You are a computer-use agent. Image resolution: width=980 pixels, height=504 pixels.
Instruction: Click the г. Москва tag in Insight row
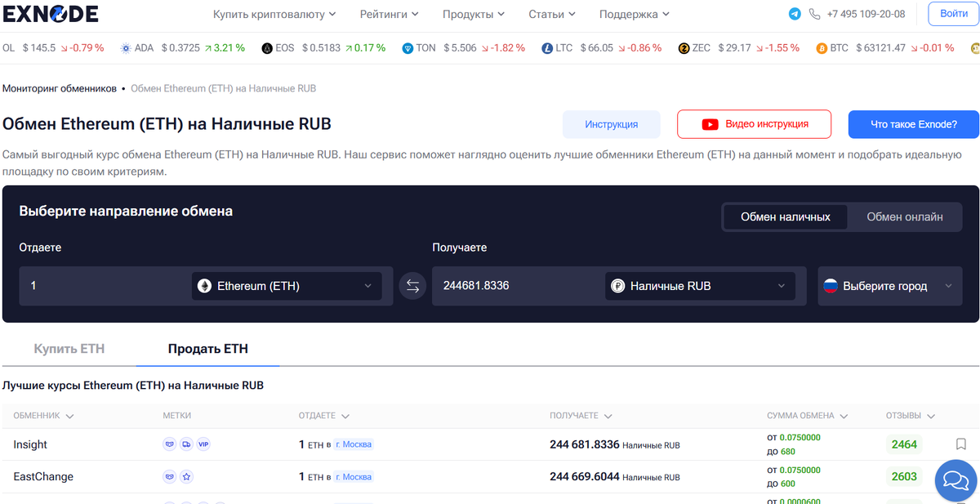[354, 444]
